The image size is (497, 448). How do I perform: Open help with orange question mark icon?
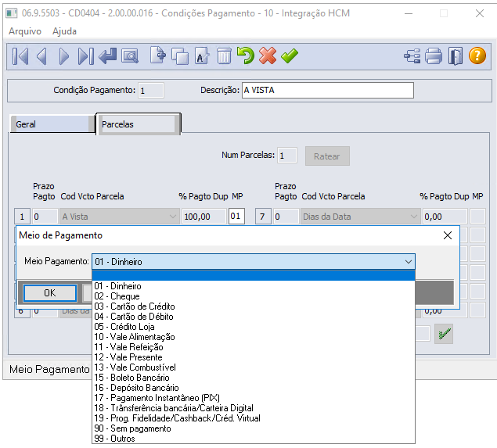(x=477, y=56)
